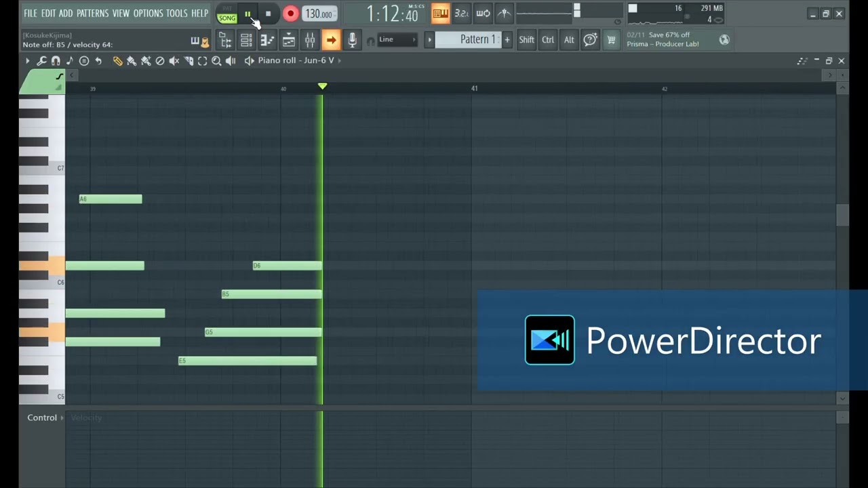Screen dimensions: 868x488
Task: Open the piano roll options arrow menu
Action: click(x=28, y=61)
